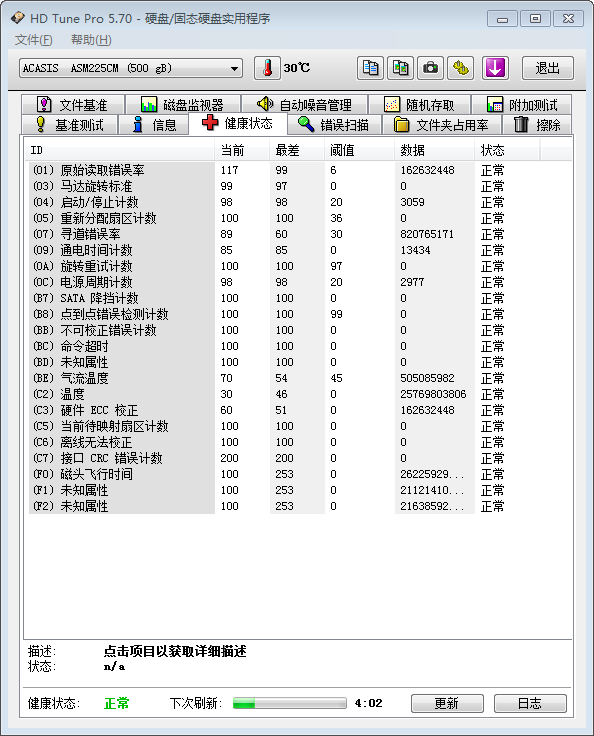594x736 pixels.
Task: Select the 随机存取 tab
Action: tap(419, 104)
